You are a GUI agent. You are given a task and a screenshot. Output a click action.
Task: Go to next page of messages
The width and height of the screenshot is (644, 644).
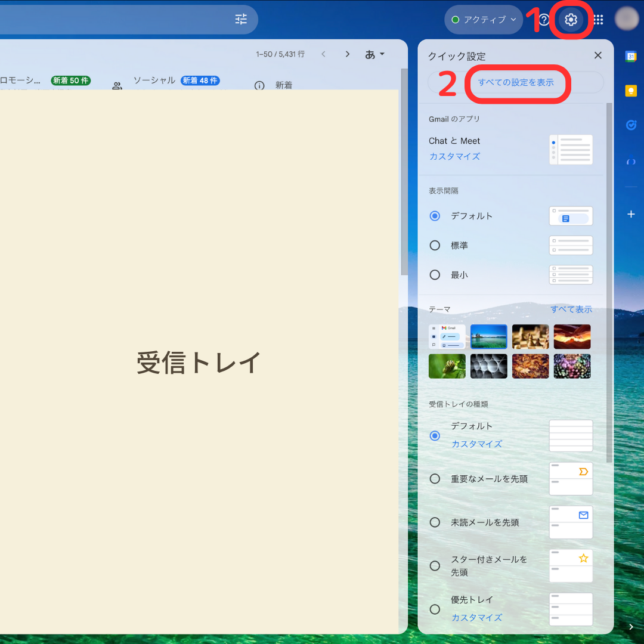(348, 54)
